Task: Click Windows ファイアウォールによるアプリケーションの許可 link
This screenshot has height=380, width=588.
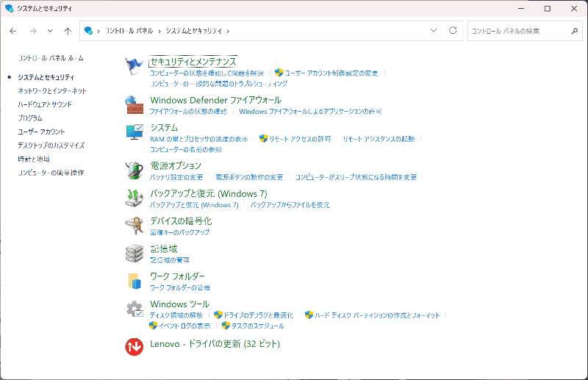Action: click(310, 112)
